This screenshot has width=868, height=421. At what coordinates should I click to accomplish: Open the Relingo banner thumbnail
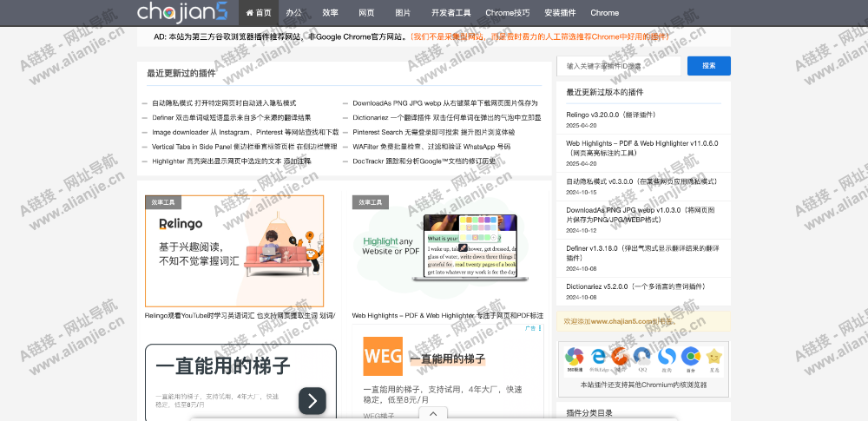pyautogui.click(x=234, y=250)
